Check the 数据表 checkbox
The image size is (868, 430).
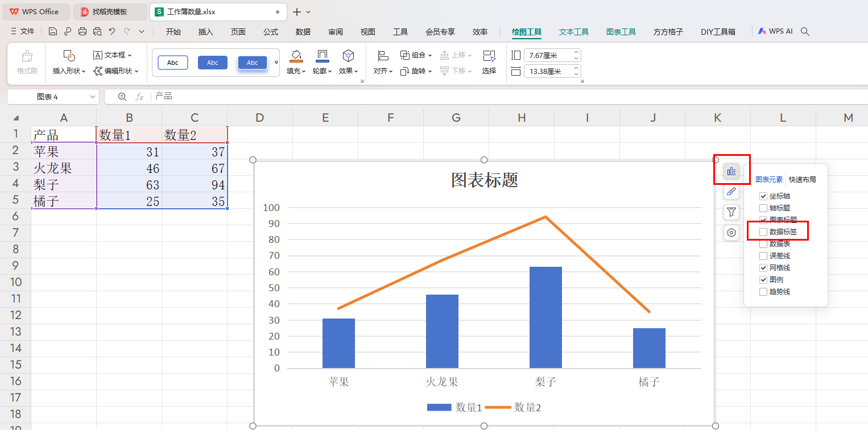[763, 244]
